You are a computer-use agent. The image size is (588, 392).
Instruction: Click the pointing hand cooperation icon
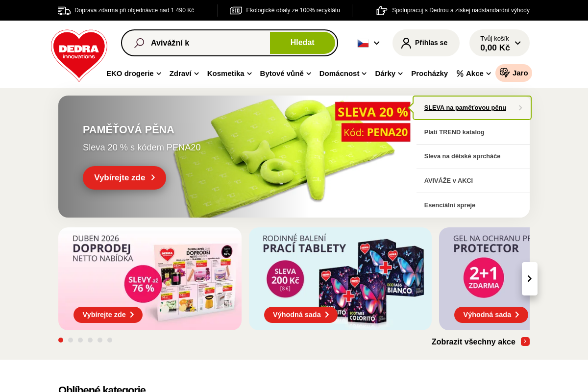382,10
